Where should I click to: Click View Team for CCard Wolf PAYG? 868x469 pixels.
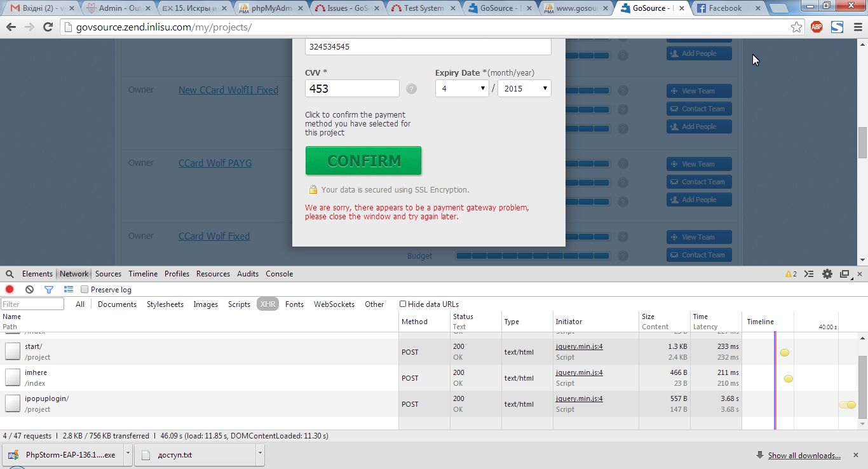[x=699, y=164]
